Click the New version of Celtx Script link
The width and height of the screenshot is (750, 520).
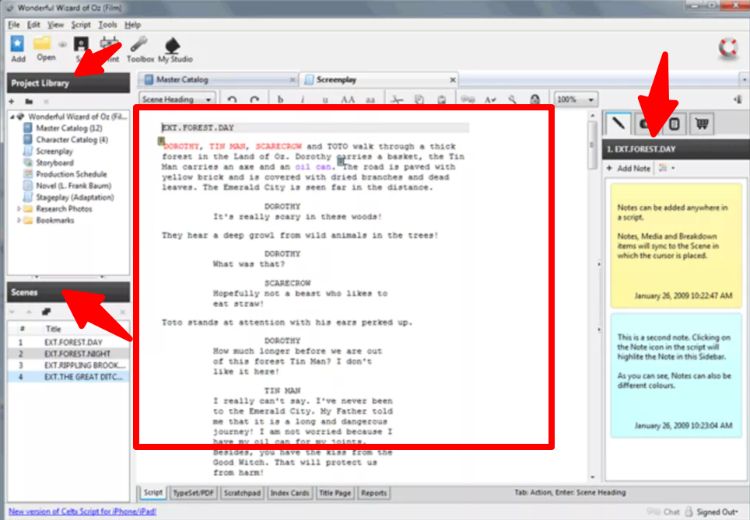pyautogui.click(x=82, y=511)
